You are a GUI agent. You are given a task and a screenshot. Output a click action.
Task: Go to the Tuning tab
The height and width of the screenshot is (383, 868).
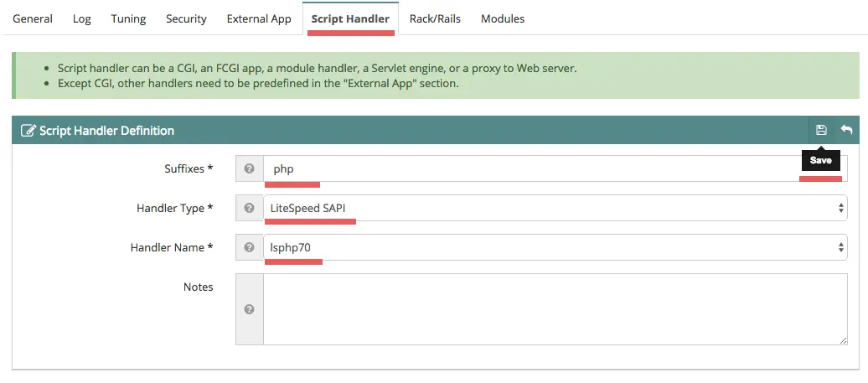tap(128, 18)
